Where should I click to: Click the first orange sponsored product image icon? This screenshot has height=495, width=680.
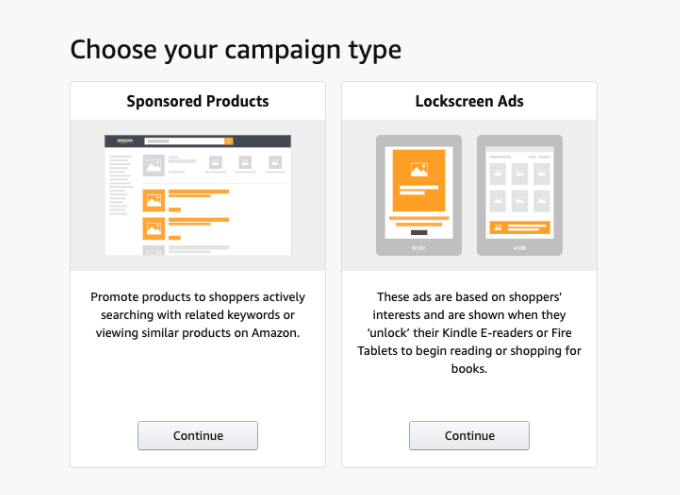[154, 200]
